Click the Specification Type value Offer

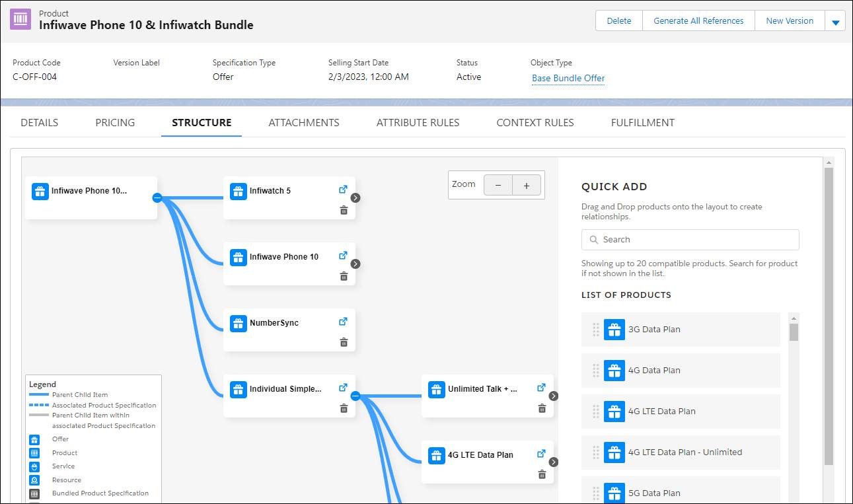click(x=223, y=77)
